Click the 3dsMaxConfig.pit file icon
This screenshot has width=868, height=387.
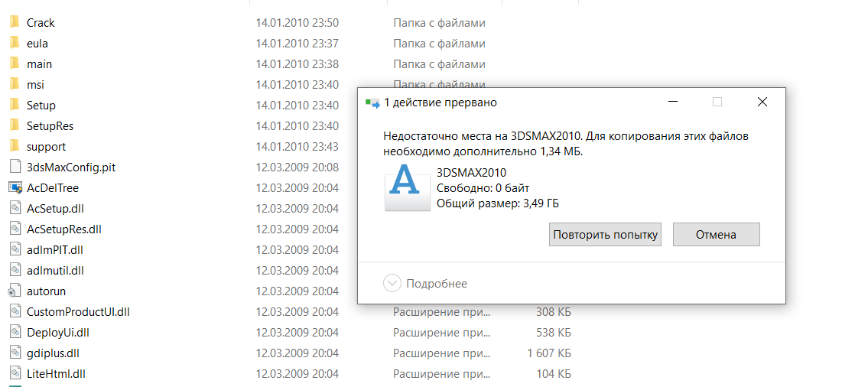tap(14, 167)
